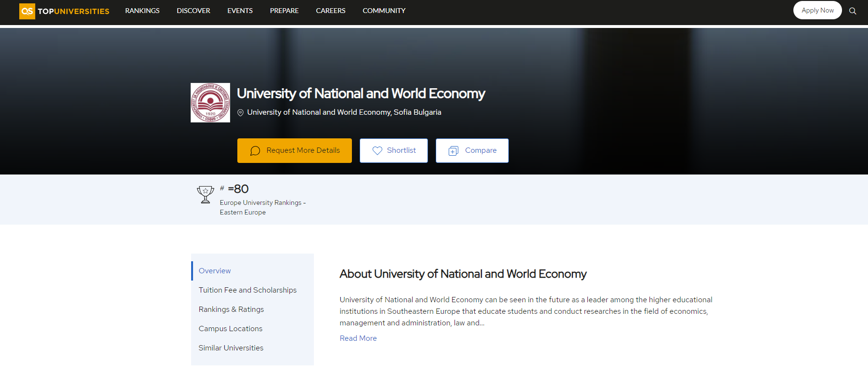This screenshot has width=868, height=376.
Task: Click the Read More link
Action: 358,338
